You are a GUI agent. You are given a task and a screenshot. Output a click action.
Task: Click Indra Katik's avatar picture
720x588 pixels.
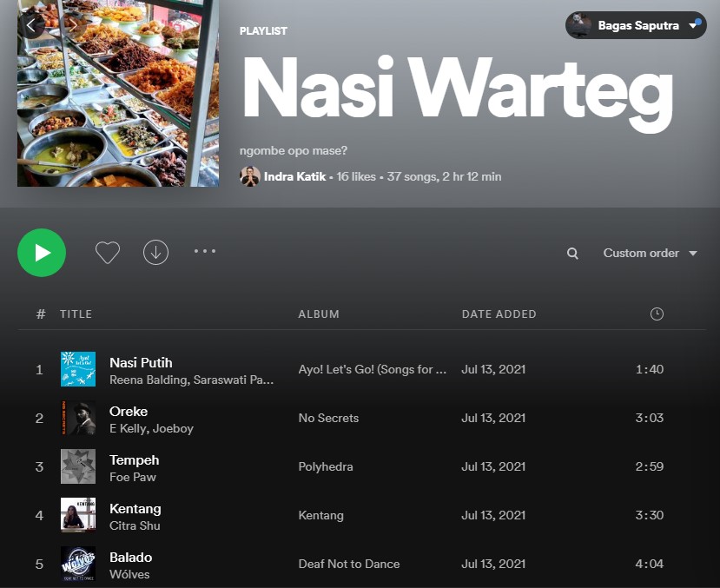pyautogui.click(x=250, y=176)
